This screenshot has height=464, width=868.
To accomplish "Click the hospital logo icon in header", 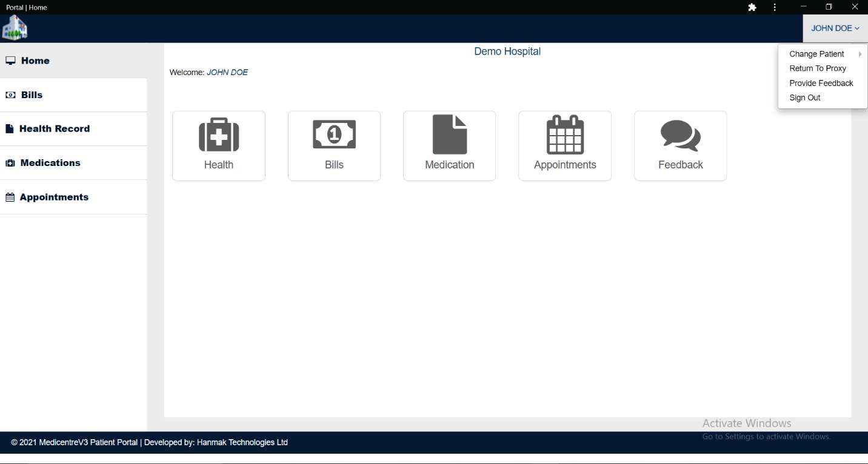I will coord(15,28).
